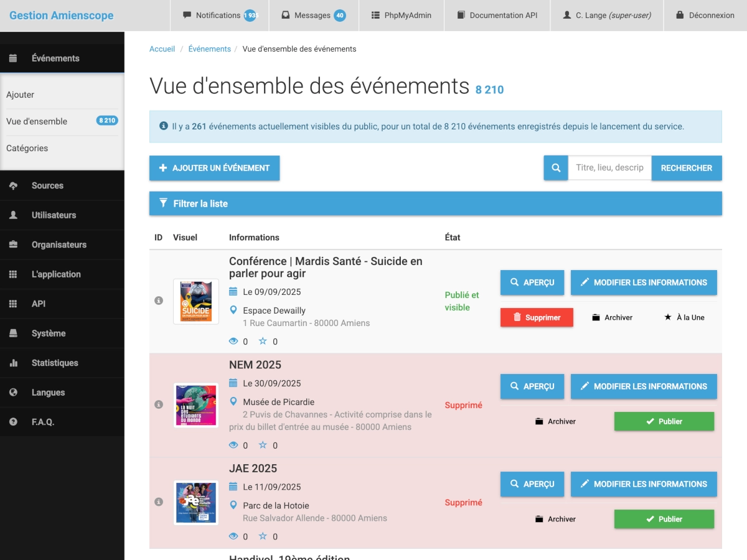
Task: Click the Langues globe icon
Action: pos(13,392)
